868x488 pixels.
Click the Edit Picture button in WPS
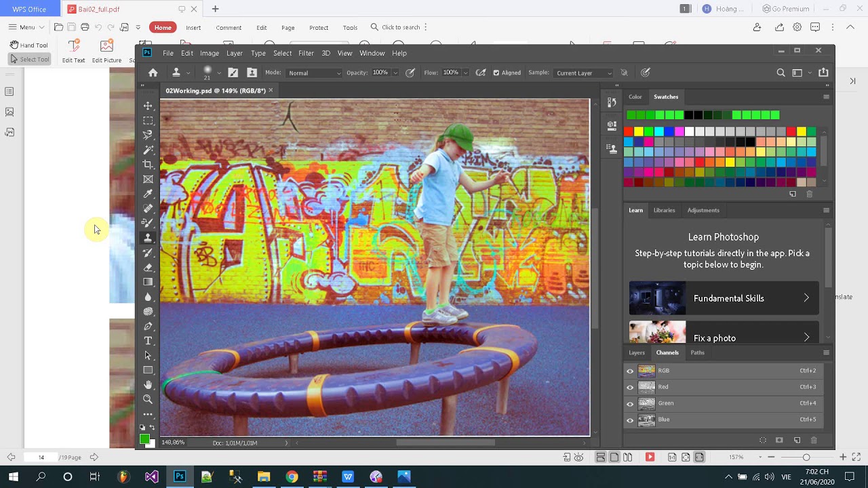click(106, 52)
